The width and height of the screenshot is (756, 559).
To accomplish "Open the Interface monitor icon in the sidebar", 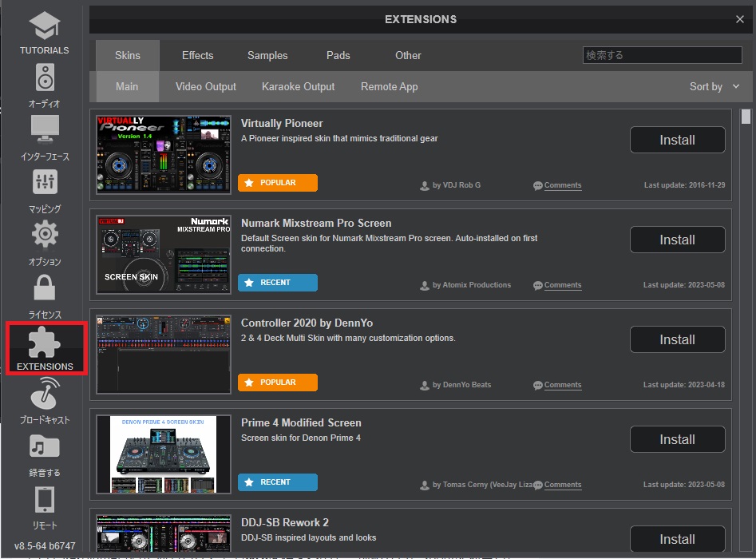I will (x=45, y=129).
